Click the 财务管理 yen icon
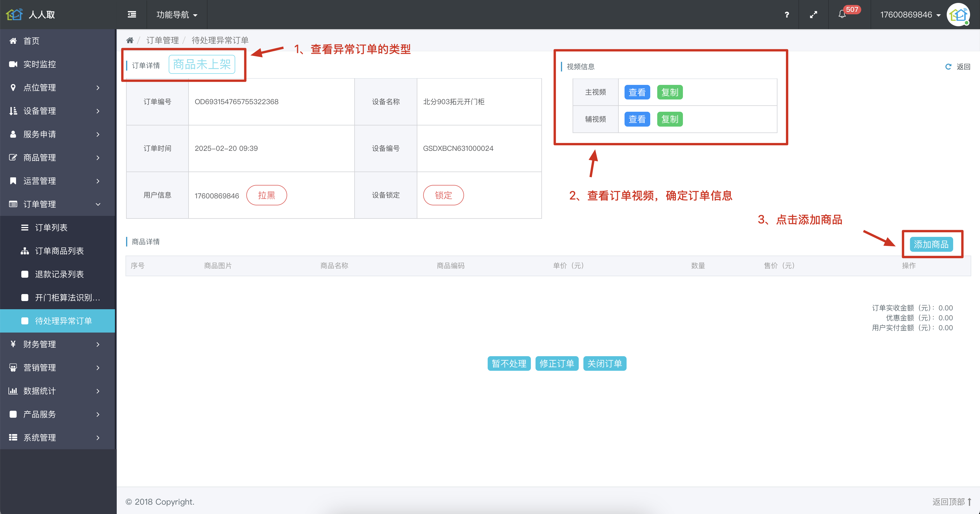Screen dimensions: 980x514 [x=13, y=344]
